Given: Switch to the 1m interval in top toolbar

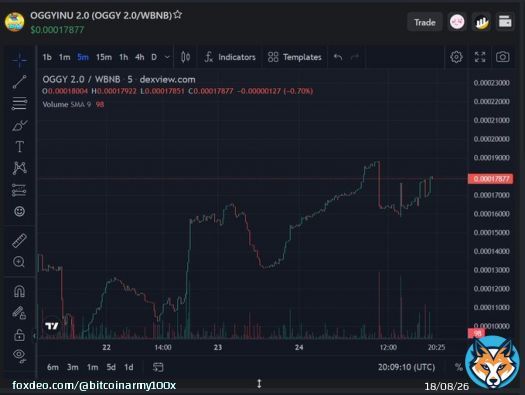Looking at the screenshot, I should click(x=64, y=57).
